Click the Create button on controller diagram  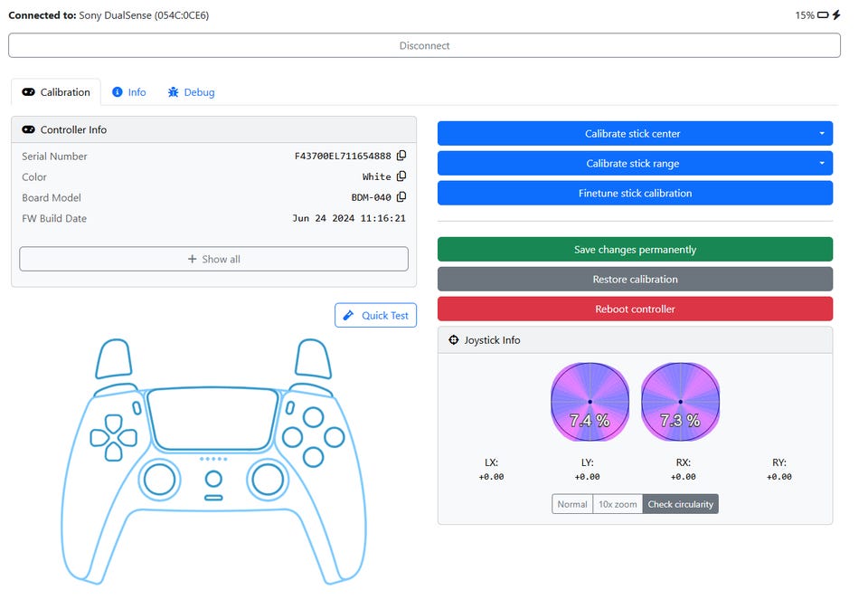(137, 408)
